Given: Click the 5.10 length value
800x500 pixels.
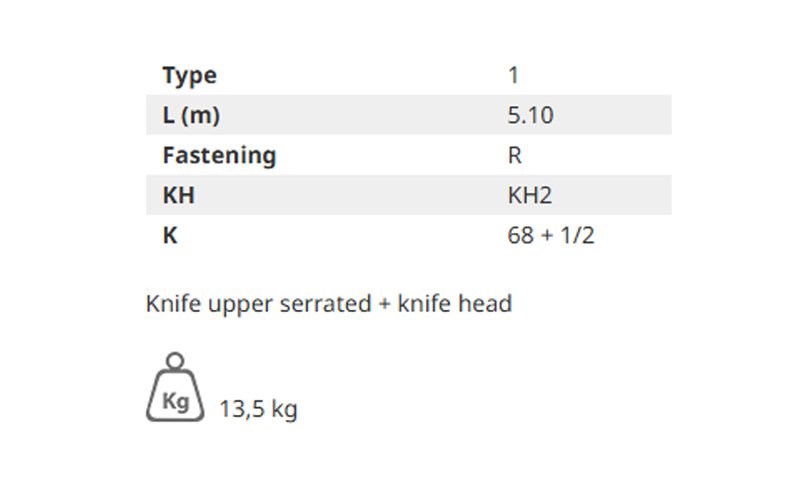Looking at the screenshot, I should (x=531, y=115).
